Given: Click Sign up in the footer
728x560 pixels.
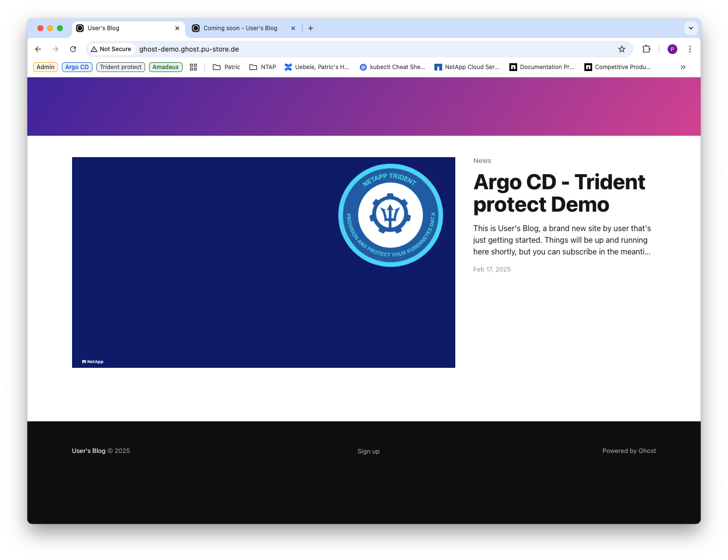Looking at the screenshot, I should (369, 452).
